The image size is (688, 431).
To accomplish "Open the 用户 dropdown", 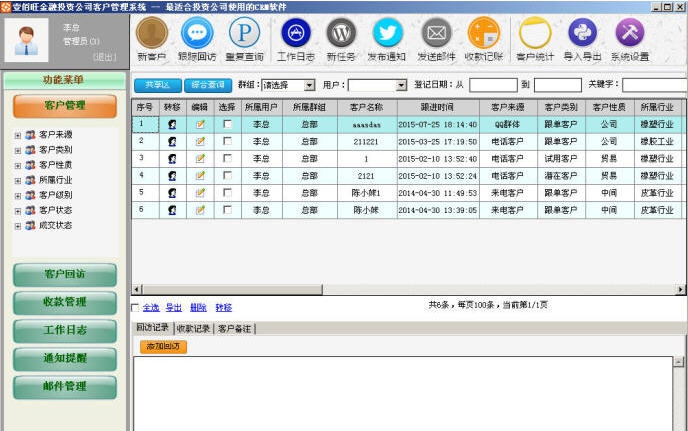I will [401, 85].
